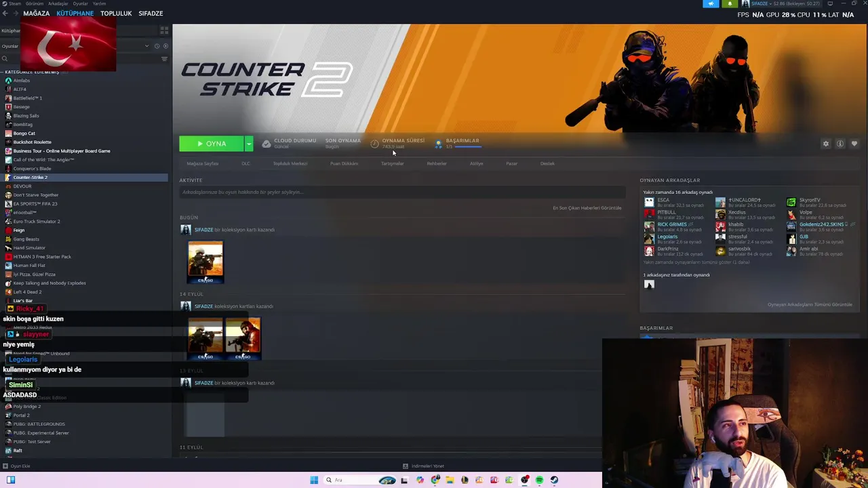
Task: Add Counter-Strike 2 to favorites heart icon
Action: point(854,144)
